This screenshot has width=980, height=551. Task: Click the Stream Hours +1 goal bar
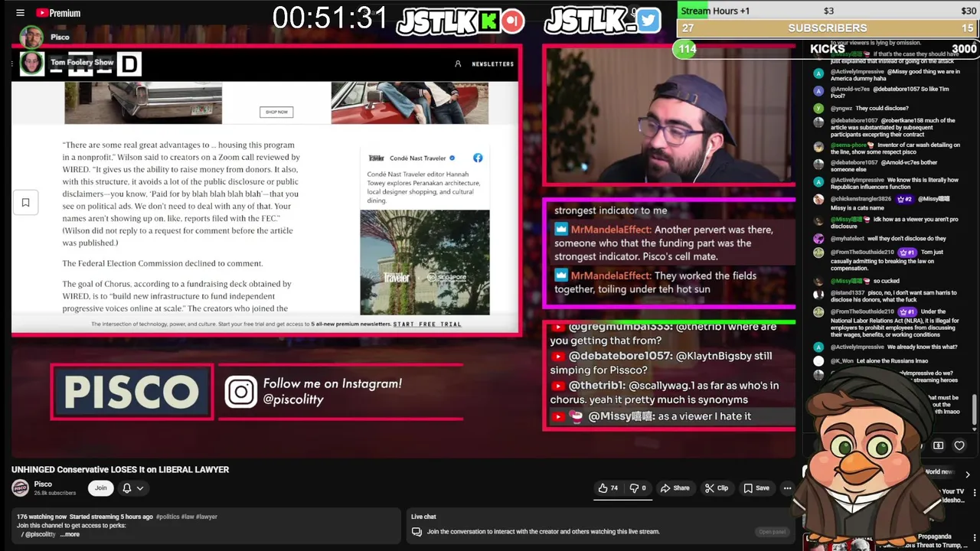pos(828,11)
